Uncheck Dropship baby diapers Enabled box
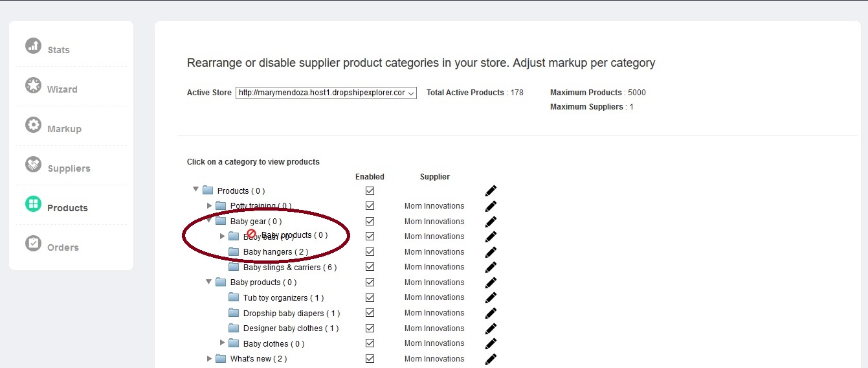This screenshot has width=868, height=368. pos(370,313)
